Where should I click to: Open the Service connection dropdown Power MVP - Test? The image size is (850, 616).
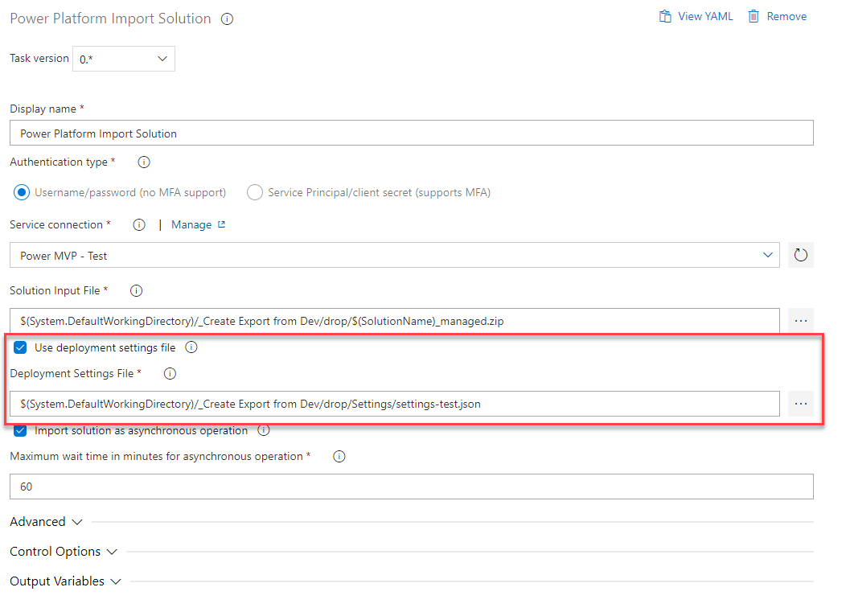click(395, 255)
